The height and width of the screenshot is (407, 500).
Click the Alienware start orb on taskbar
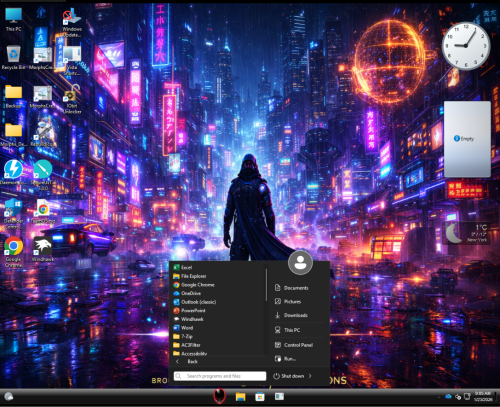[219, 396]
